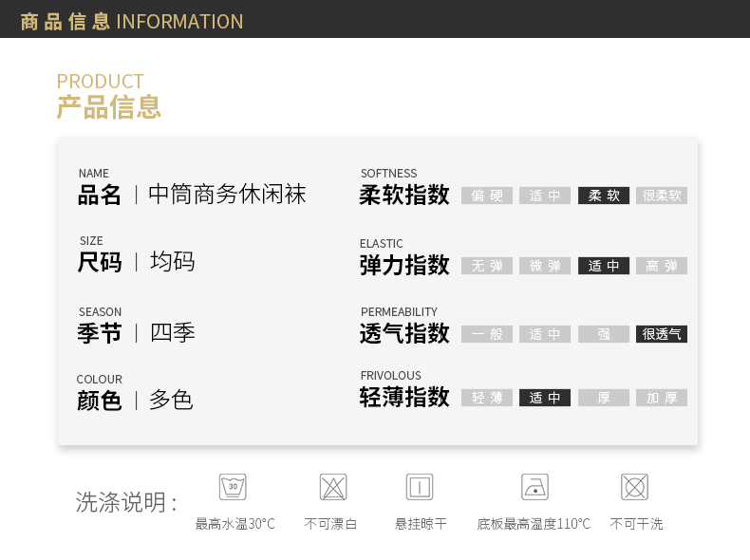Viewport: 750px width, 560px height.
Task: Select the highlighted 适中 thickness tag
Action: 545,398
